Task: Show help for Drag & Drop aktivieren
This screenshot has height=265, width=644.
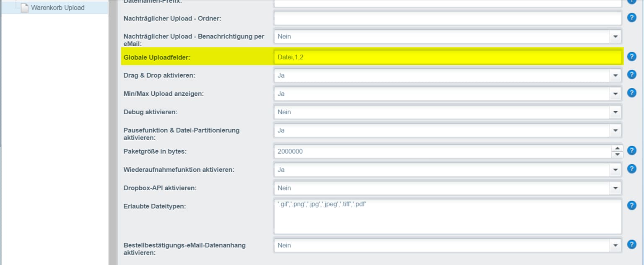Action: point(631,75)
